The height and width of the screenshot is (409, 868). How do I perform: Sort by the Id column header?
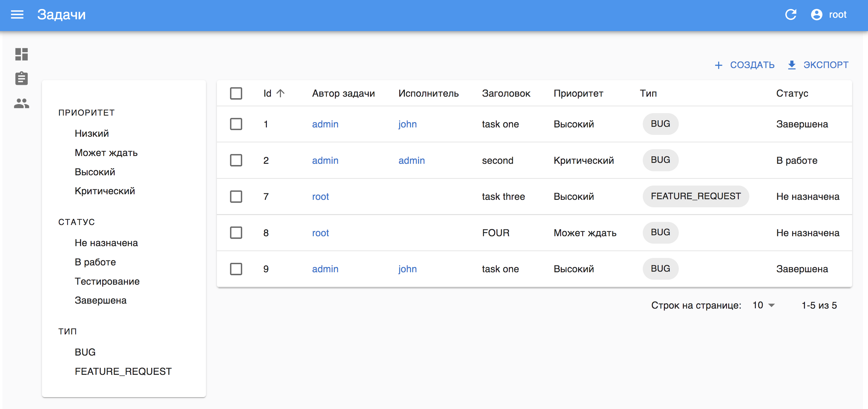coord(274,94)
